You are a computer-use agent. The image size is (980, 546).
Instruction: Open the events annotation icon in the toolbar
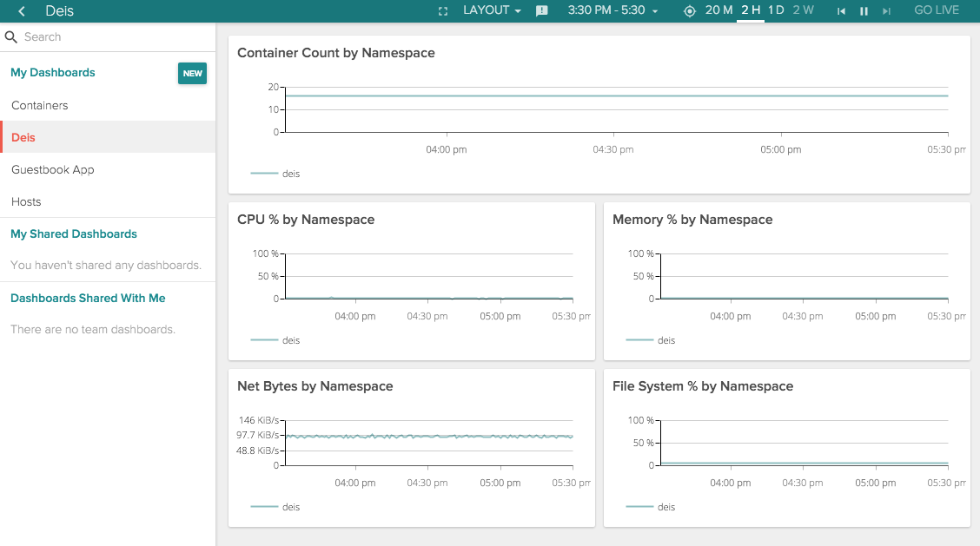click(x=542, y=10)
